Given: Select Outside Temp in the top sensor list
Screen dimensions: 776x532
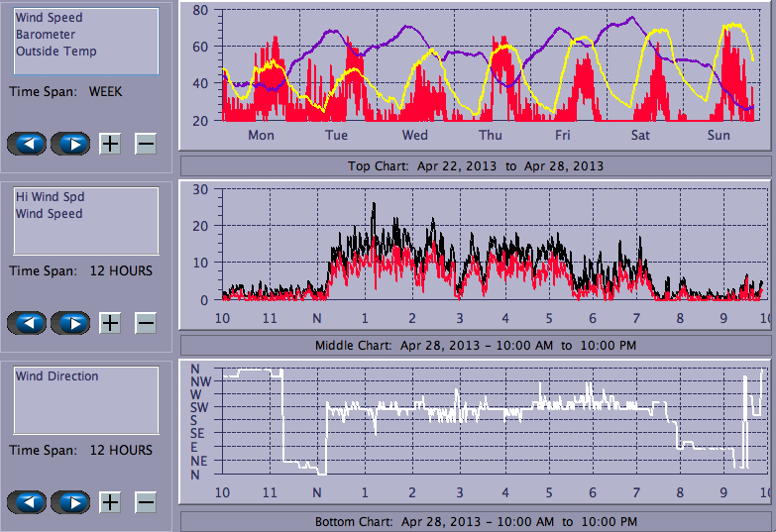Looking at the screenshot, I should click(55, 52).
